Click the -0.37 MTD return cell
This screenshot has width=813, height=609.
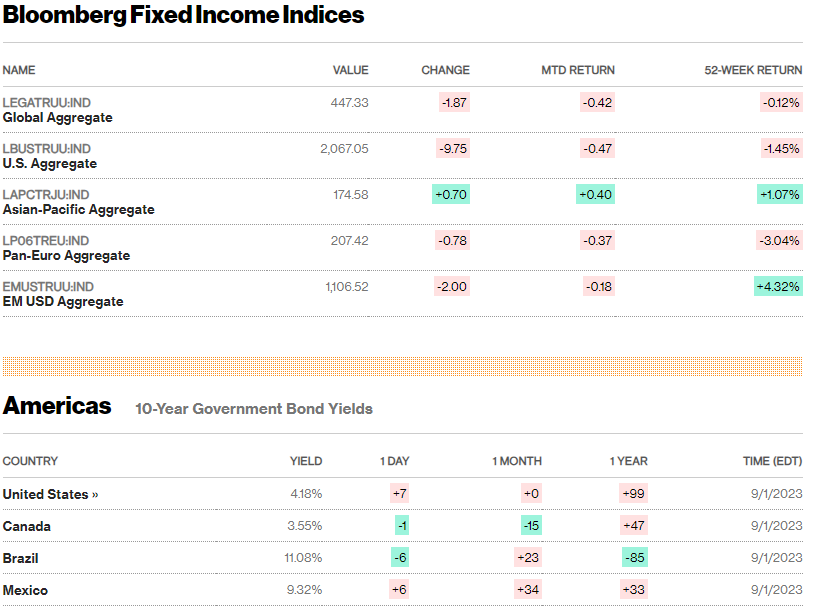(x=597, y=241)
